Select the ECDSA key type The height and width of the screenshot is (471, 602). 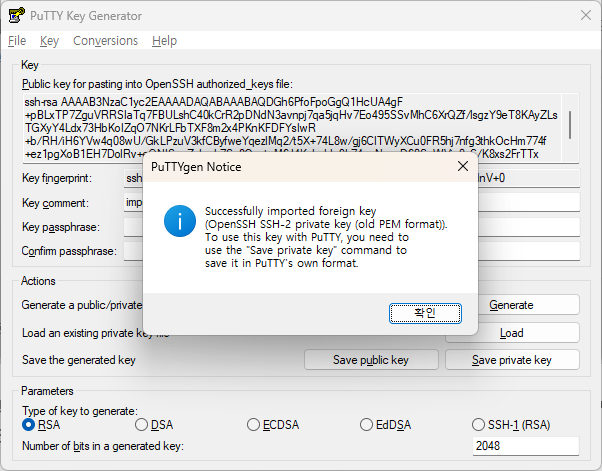(273, 425)
